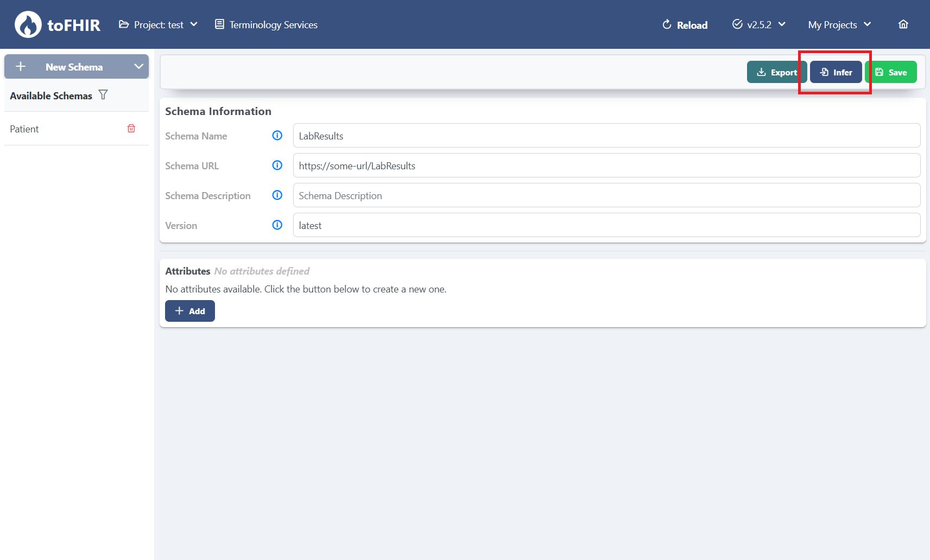Viewport: 930px width, 560px height.
Task: Click the info icon beside Schema URL
Action: click(x=277, y=165)
